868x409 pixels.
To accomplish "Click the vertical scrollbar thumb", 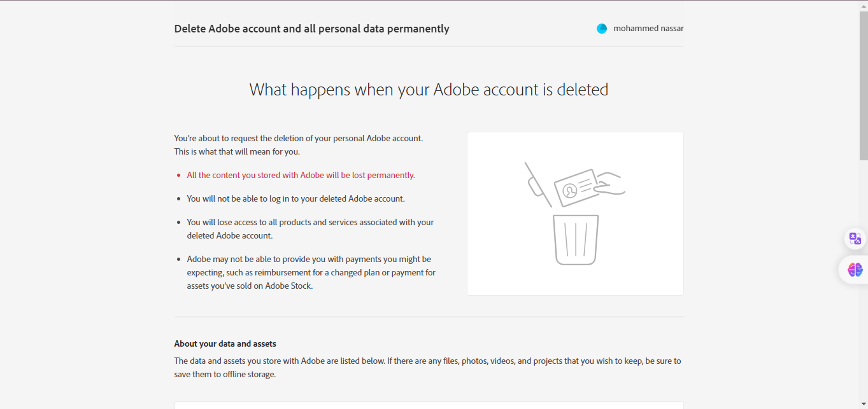I will (863, 85).
